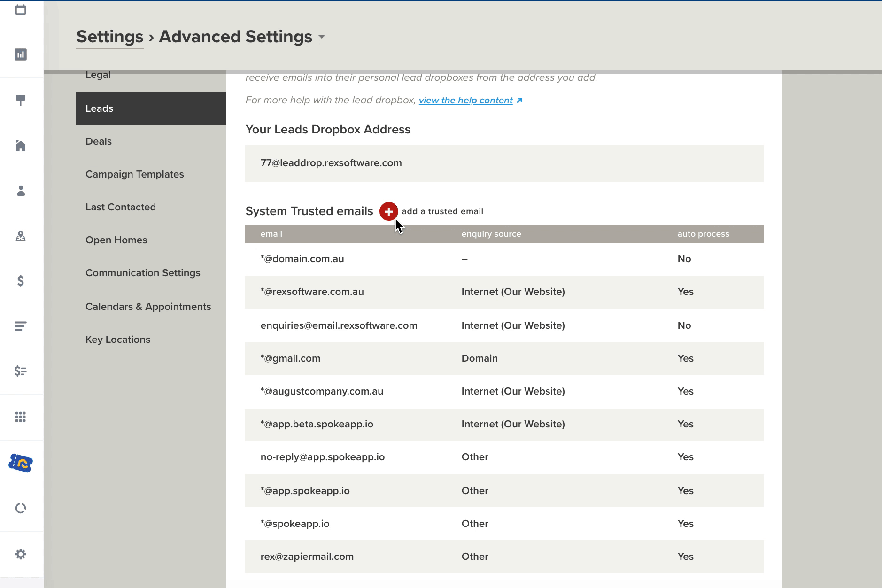
Task: Click add a trusted email label
Action: coord(442,211)
